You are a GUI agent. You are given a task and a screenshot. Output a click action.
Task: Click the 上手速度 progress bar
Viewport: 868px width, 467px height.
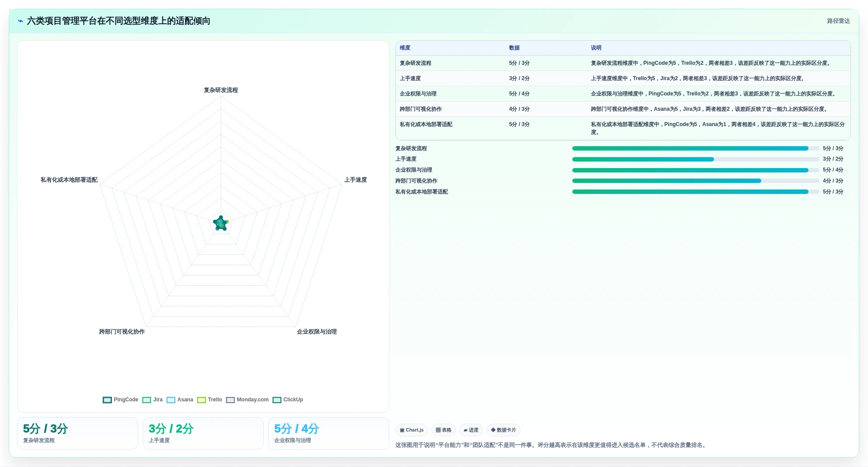click(x=696, y=159)
